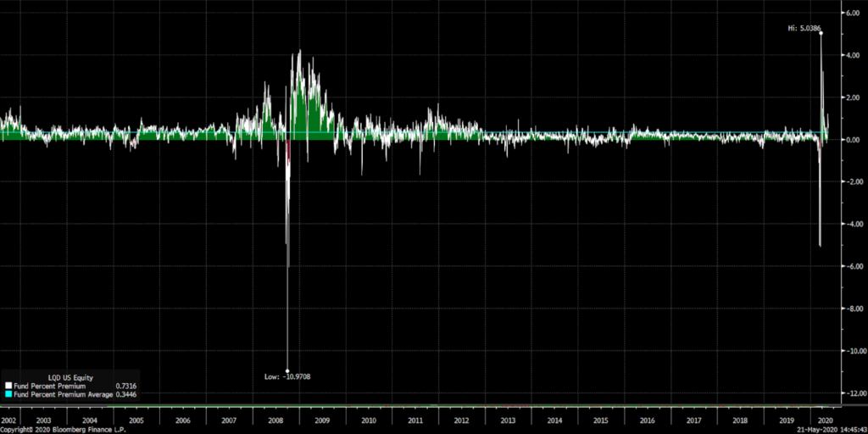Click the 6.00 y-axis label
The image size is (868, 434).
[x=853, y=13]
